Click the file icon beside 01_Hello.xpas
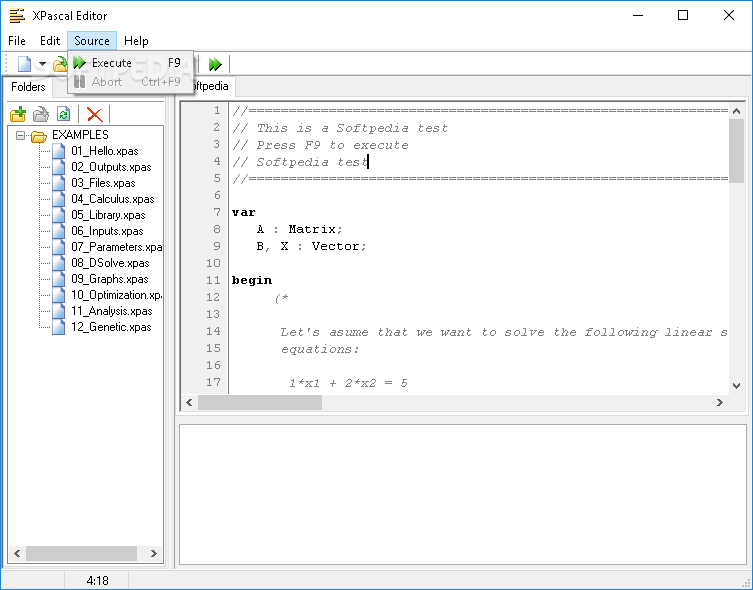Image resolution: width=753 pixels, height=590 pixels. 59,151
